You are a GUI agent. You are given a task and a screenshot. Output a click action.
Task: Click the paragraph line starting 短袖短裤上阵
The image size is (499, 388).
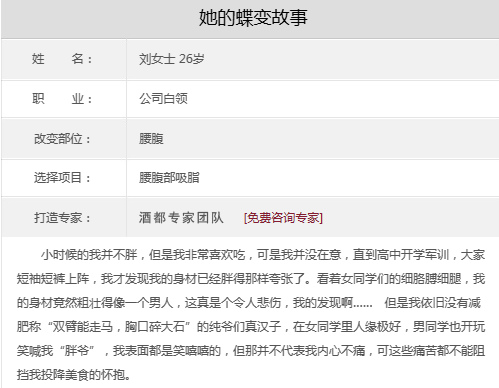[251, 279]
